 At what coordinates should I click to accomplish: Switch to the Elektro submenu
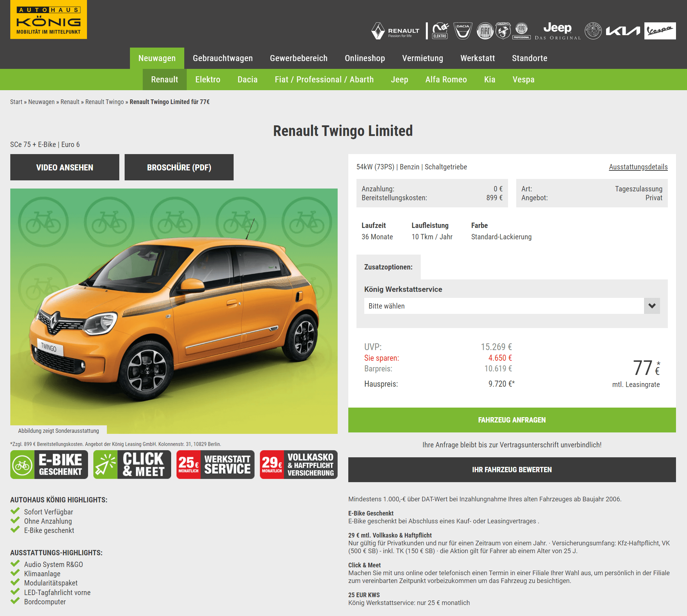[x=208, y=80]
